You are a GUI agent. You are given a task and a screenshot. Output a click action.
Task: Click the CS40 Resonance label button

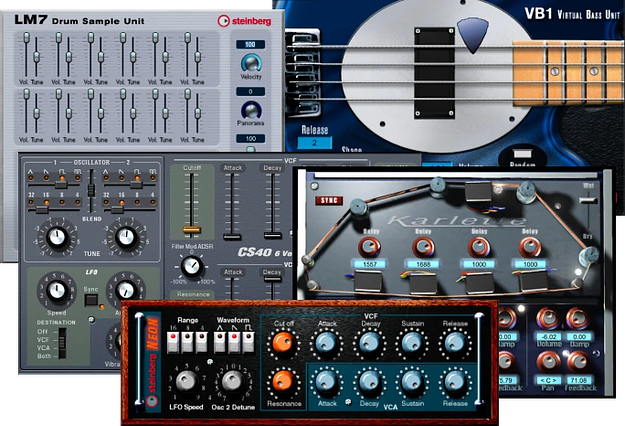click(x=193, y=294)
